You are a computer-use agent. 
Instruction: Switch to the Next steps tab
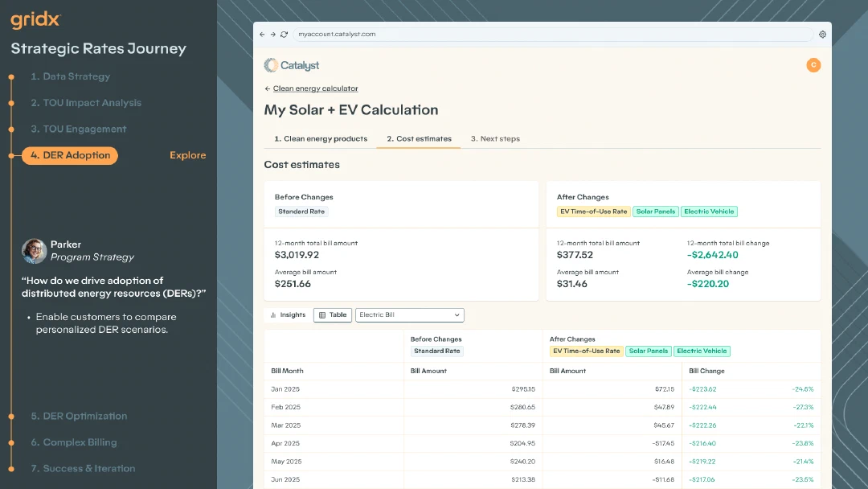pos(495,139)
